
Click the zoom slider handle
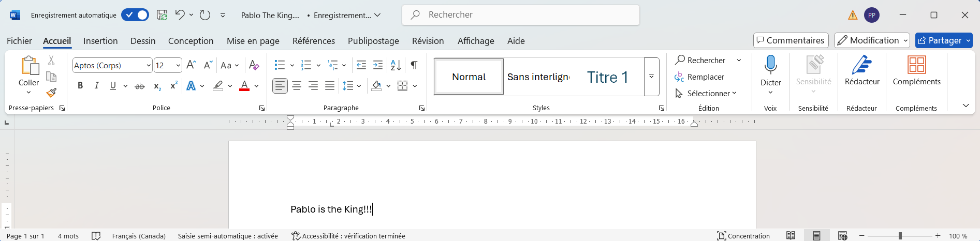900,236
